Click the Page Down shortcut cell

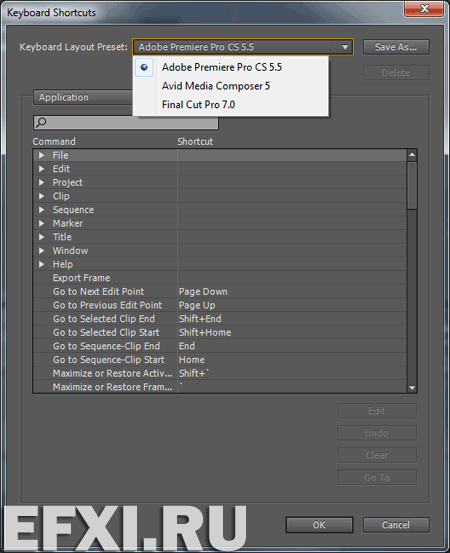292,292
